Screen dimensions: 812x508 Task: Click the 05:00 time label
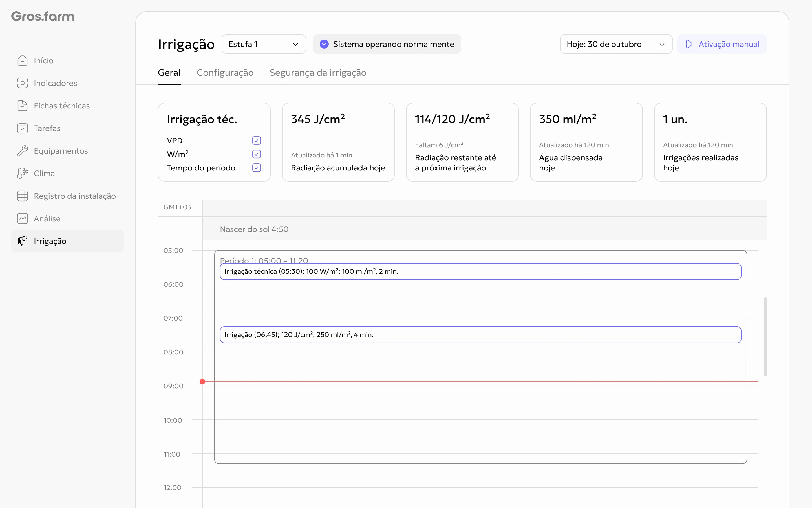click(x=173, y=250)
